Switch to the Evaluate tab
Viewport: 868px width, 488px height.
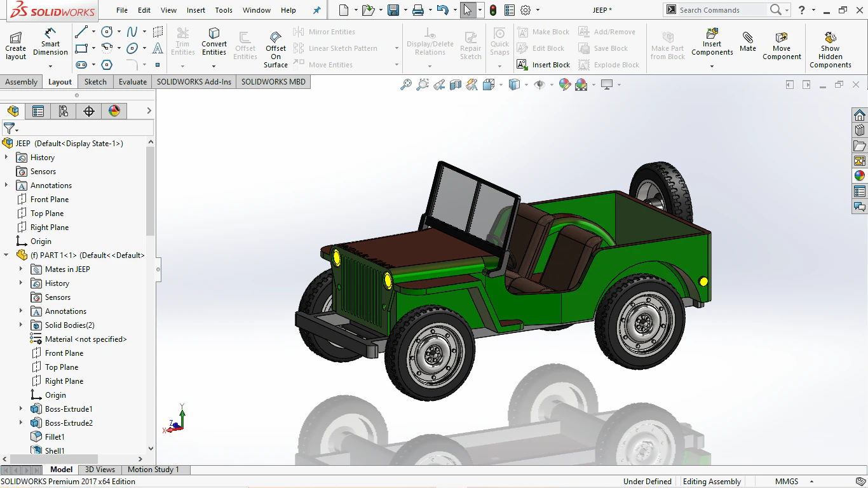point(133,81)
